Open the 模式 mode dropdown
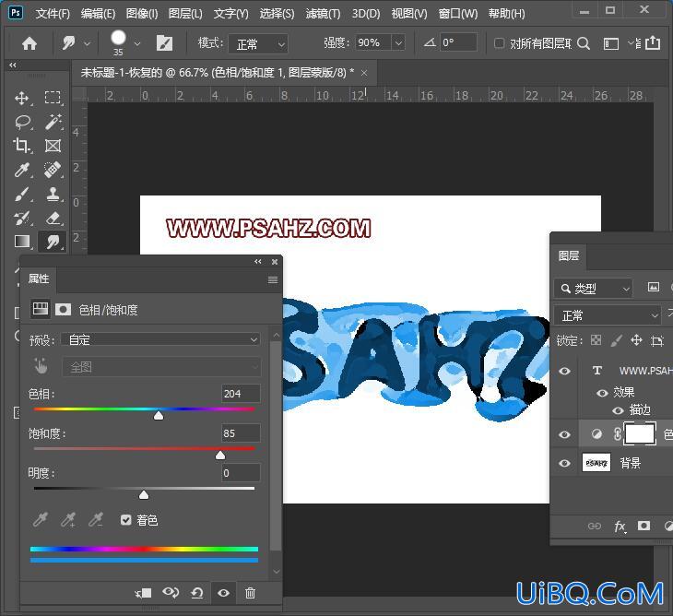This screenshot has height=616, width=673. [x=258, y=43]
